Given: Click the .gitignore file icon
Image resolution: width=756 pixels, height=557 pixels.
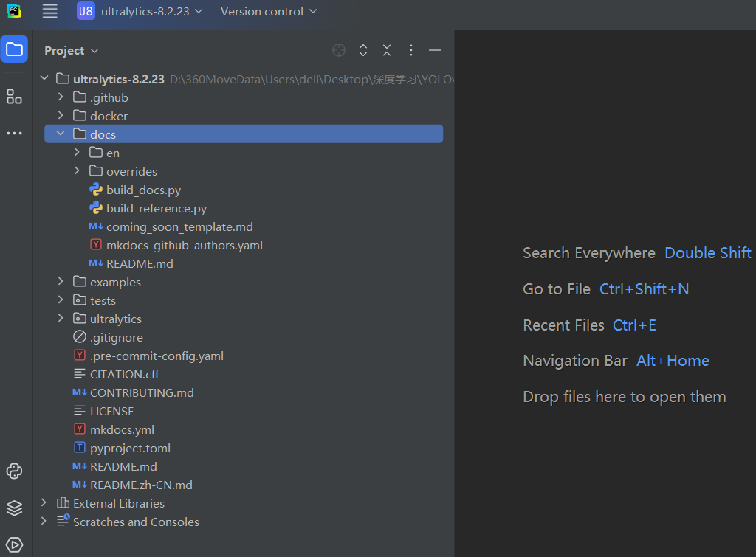Looking at the screenshot, I should pos(80,337).
